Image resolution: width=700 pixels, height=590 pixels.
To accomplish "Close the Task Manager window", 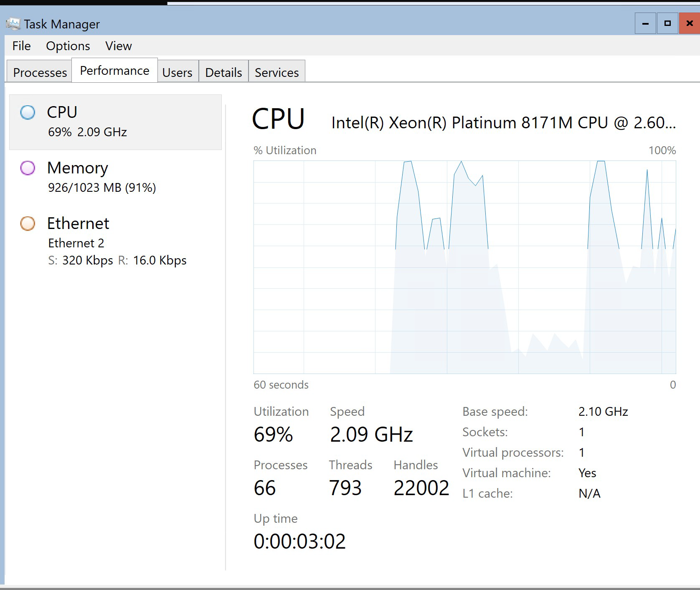I will tap(690, 23).
